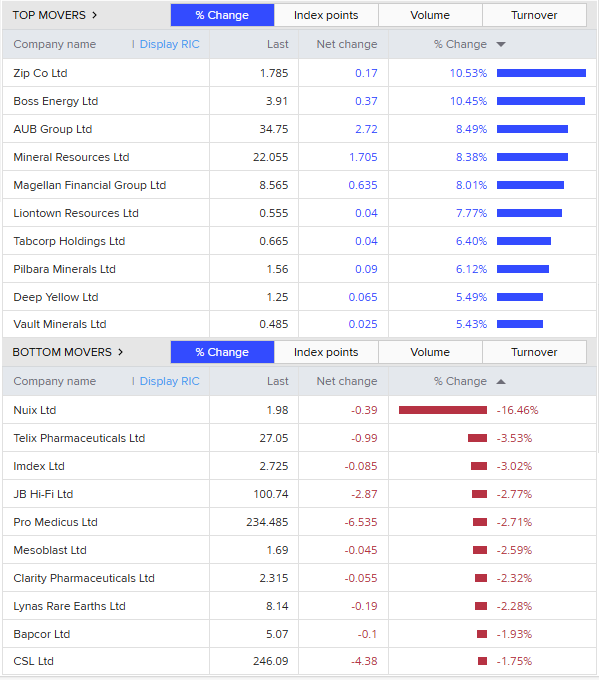The width and height of the screenshot is (599, 680).
Task: Click the Top Movers % Change sort arrow
Action: tap(501, 44)
